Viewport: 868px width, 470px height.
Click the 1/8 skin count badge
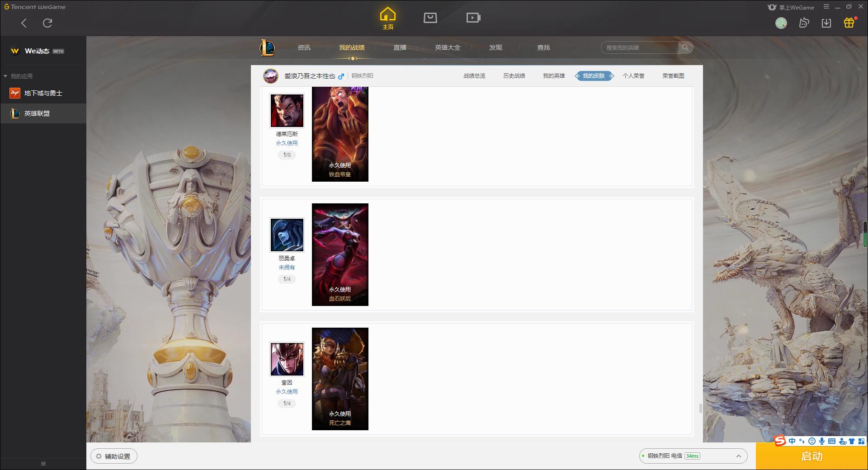tap(287, 155)
